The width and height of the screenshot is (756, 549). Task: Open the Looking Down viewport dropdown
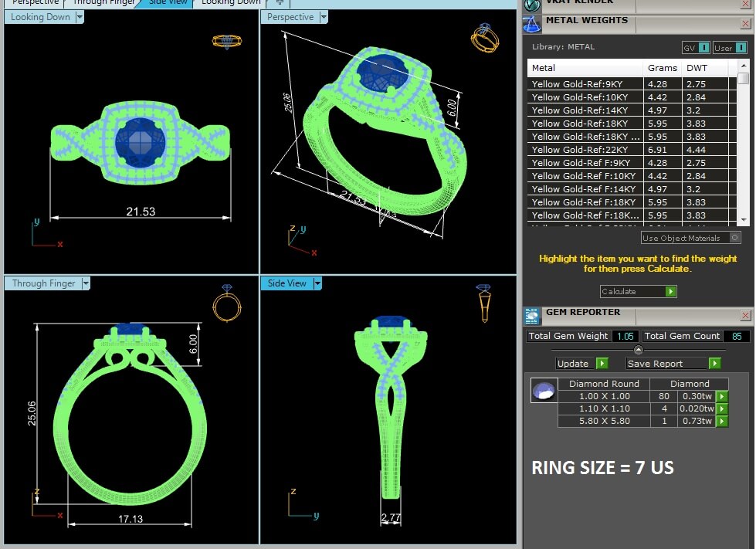pos(80,17)
